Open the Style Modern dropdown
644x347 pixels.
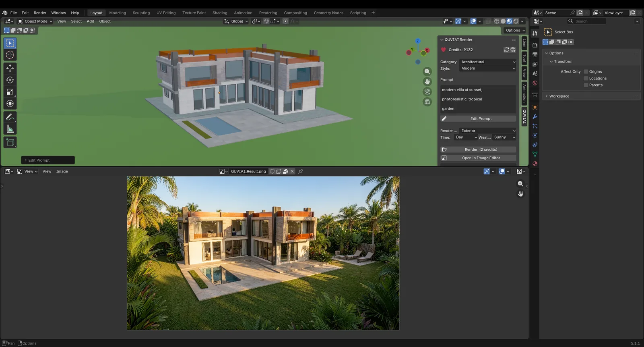click(x=488, y=69)
